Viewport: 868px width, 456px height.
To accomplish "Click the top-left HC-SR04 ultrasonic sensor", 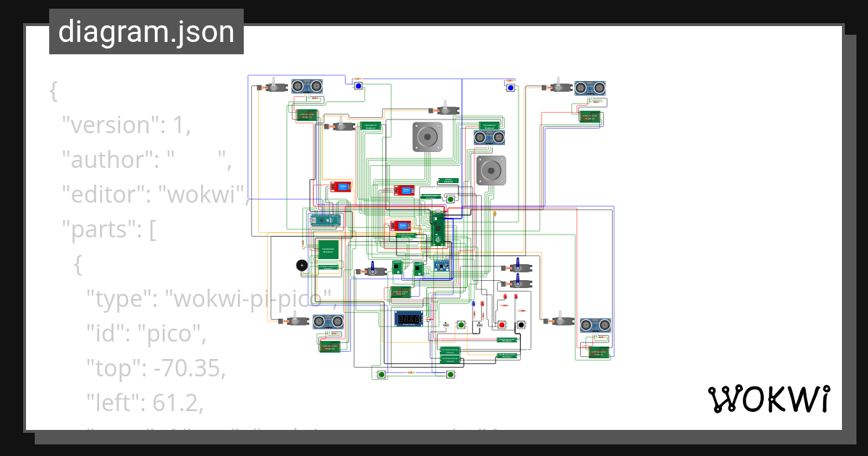I will (308, 87).
